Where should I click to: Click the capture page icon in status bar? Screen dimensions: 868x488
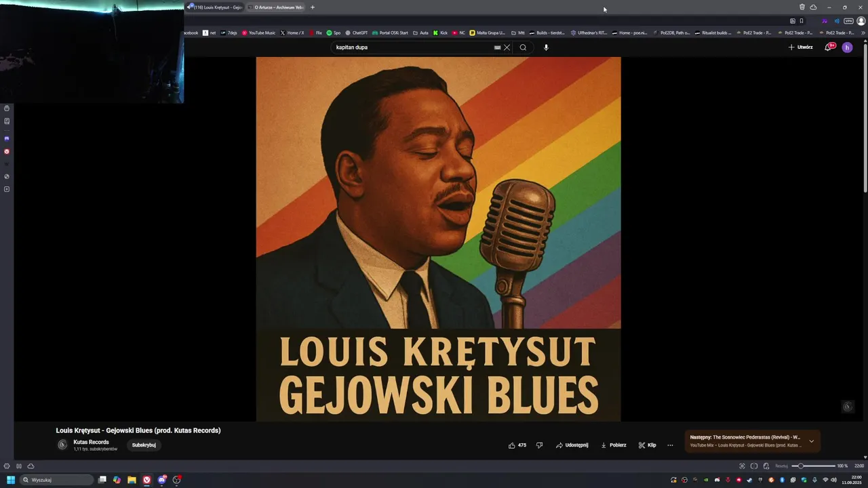pyautogui.click(x=742, y=466)
